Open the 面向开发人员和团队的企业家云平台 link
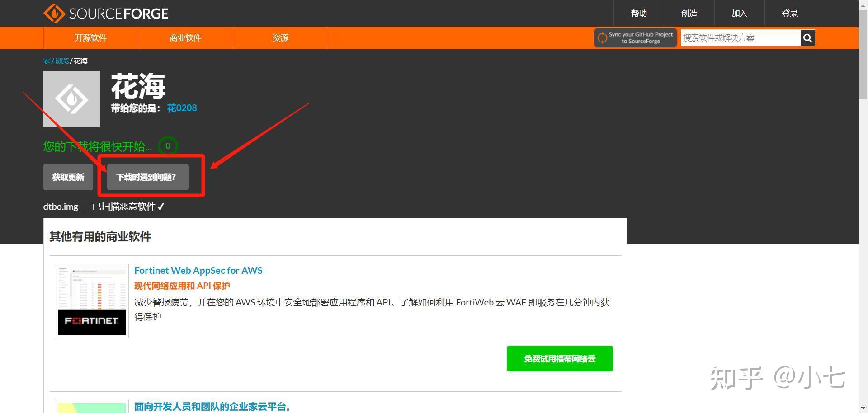This screenshot has height=413, width=868. (x=212, y=407)
